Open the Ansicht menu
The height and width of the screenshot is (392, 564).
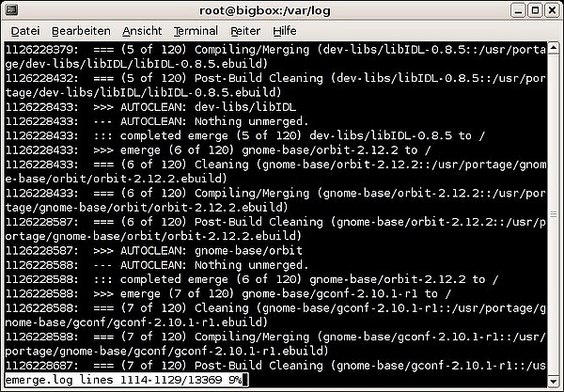pos(141,31)
